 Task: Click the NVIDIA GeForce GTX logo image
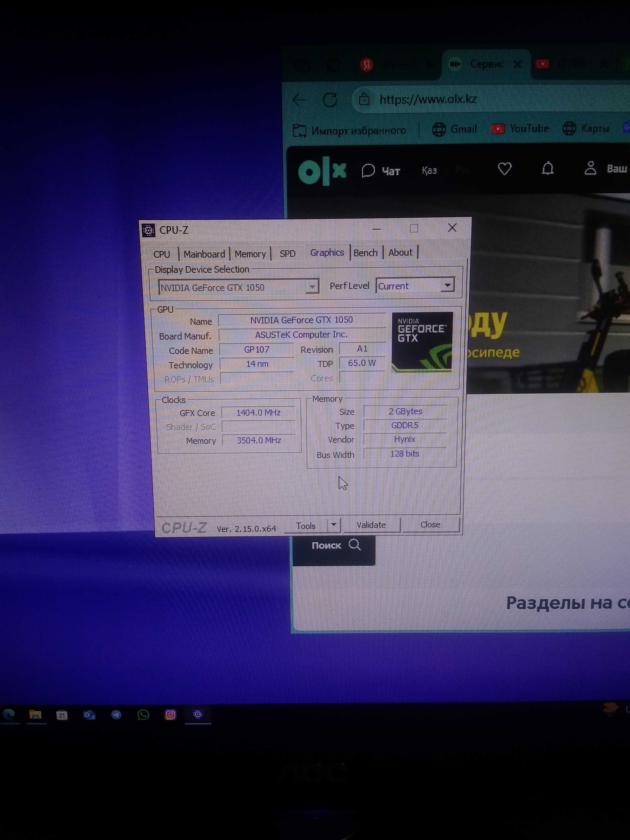pyautogui.click(x=422, y=342)
